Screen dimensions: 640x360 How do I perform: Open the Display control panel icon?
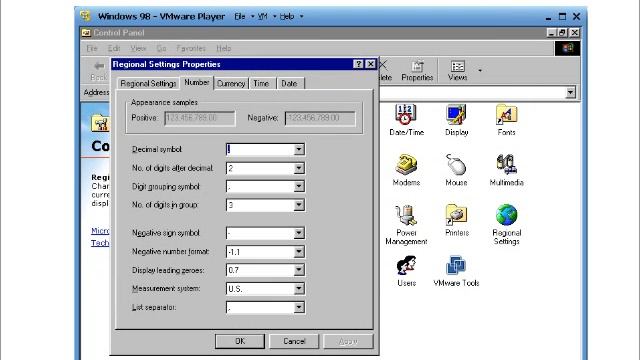pos(456,115)
